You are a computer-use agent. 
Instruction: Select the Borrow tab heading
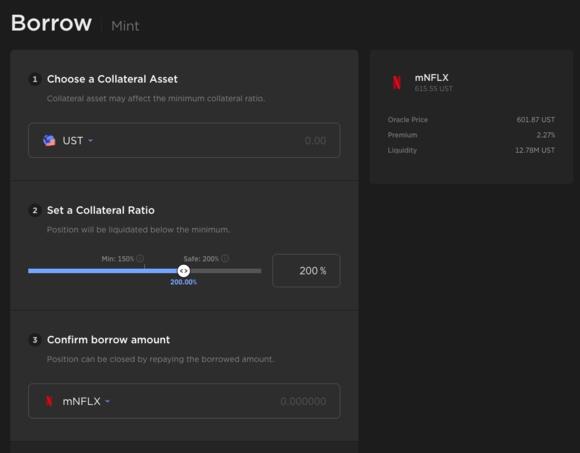[51, 23]
